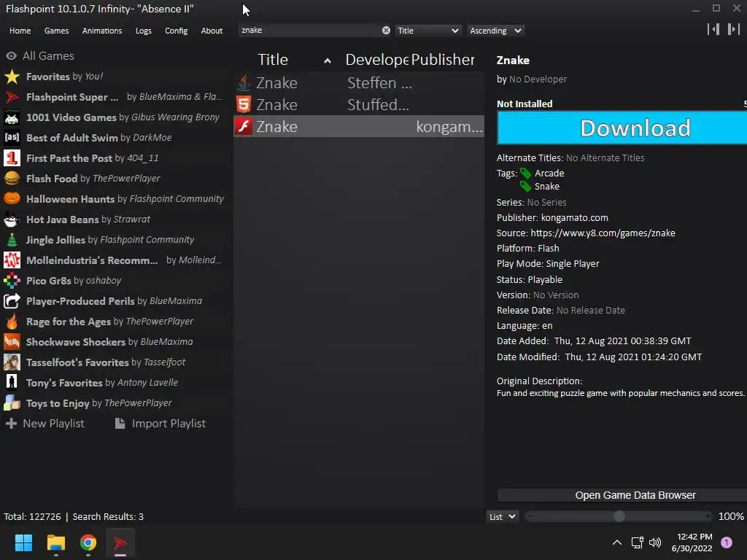The height and width of the screenshot is (560, 747).
Task: Open the Ascending order dropdown
Action: pyautogui.click(x=495, y=31)
